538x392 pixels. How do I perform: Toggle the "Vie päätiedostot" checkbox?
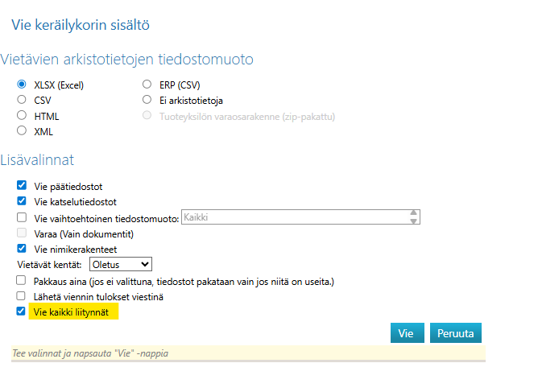point(22,185)
